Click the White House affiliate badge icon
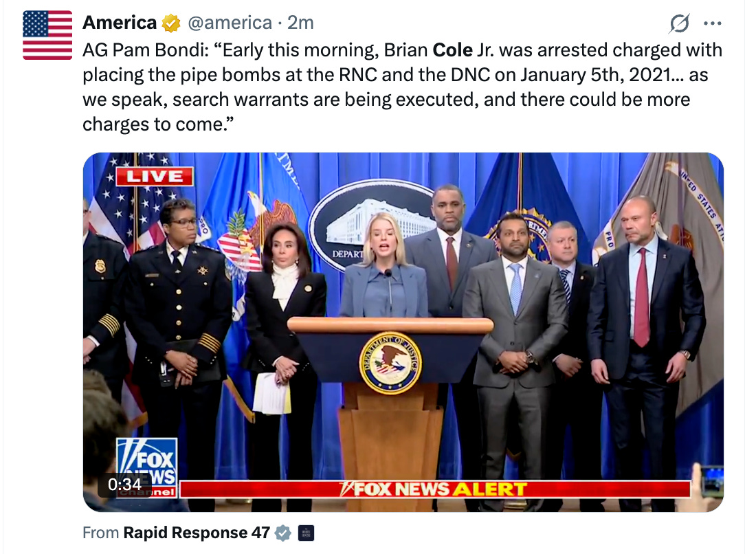The image size is (756, 554). pyautogui.click(x=306, y=533)
